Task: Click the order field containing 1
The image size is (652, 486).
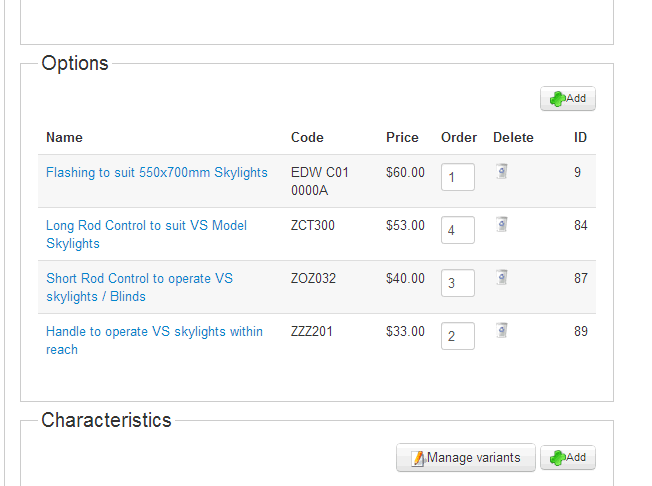Action: tap(457, 178)
